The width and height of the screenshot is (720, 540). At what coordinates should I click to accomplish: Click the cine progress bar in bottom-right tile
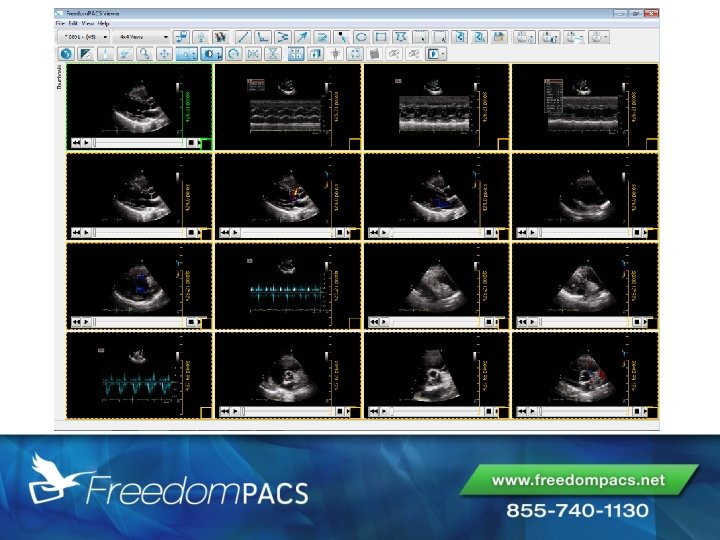pyautogui.click(x=585, y=411)
